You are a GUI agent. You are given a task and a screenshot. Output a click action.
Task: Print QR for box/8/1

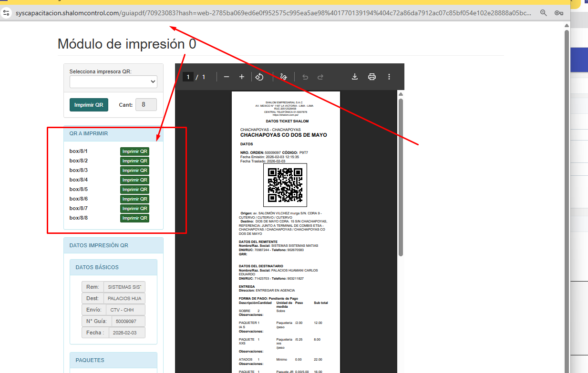coord(134,151)
